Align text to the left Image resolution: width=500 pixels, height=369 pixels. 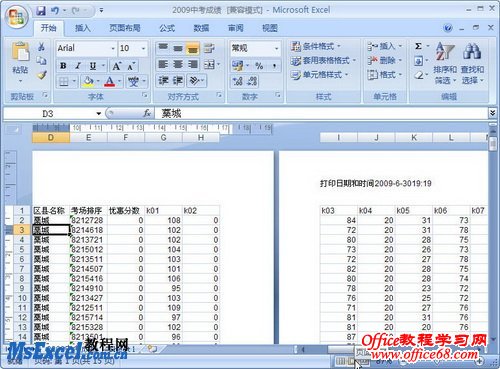tap(163, 64)
